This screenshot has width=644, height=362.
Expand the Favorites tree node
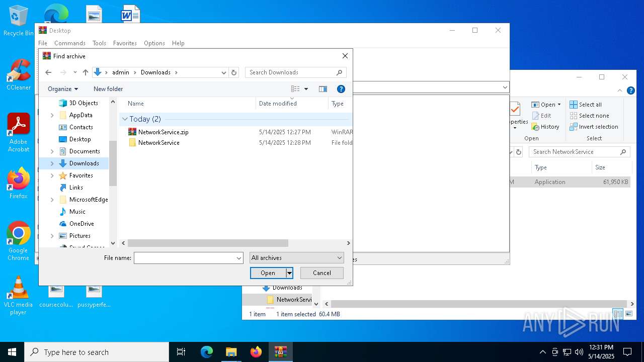52,175
